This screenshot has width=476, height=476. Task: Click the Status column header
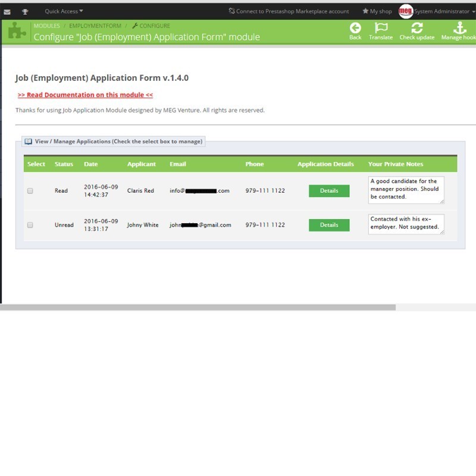pos(64,164)
